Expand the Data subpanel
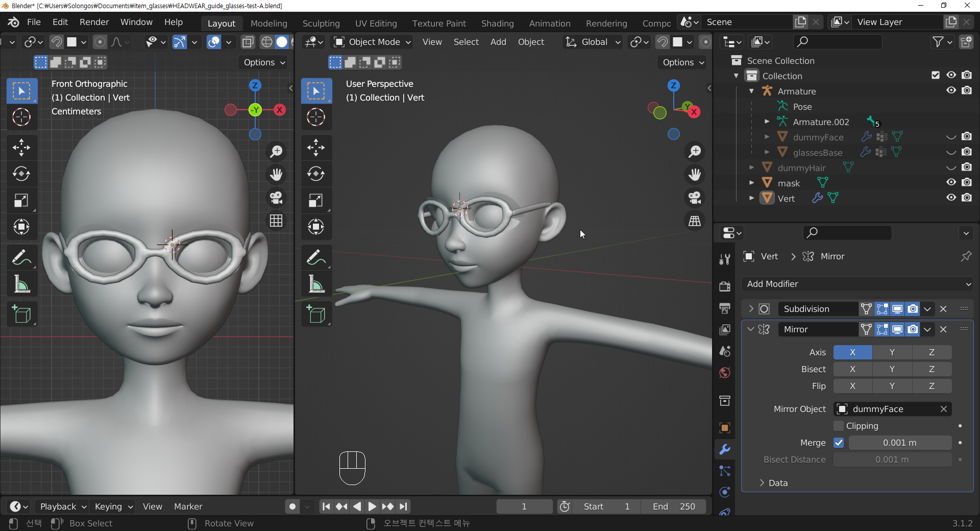Viewport: 980px width, 531px height. click(762, 483)
